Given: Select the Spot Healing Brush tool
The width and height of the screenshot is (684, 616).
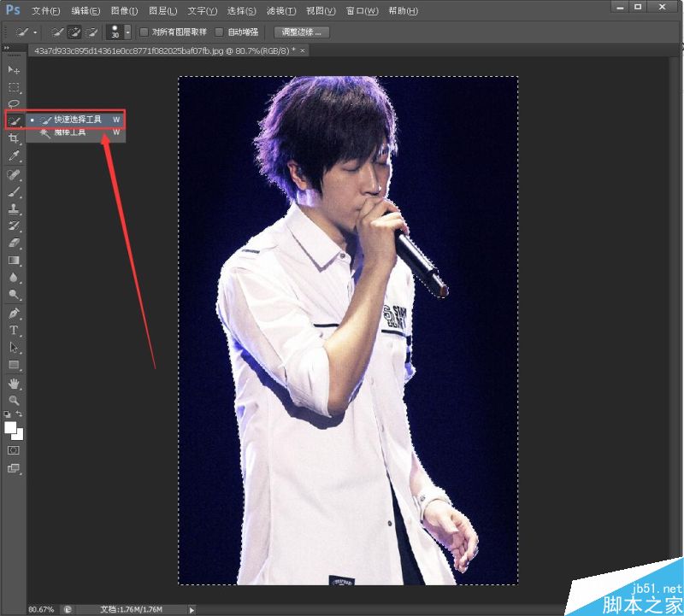Looking at the screenshot, I should tap(14, 174).
